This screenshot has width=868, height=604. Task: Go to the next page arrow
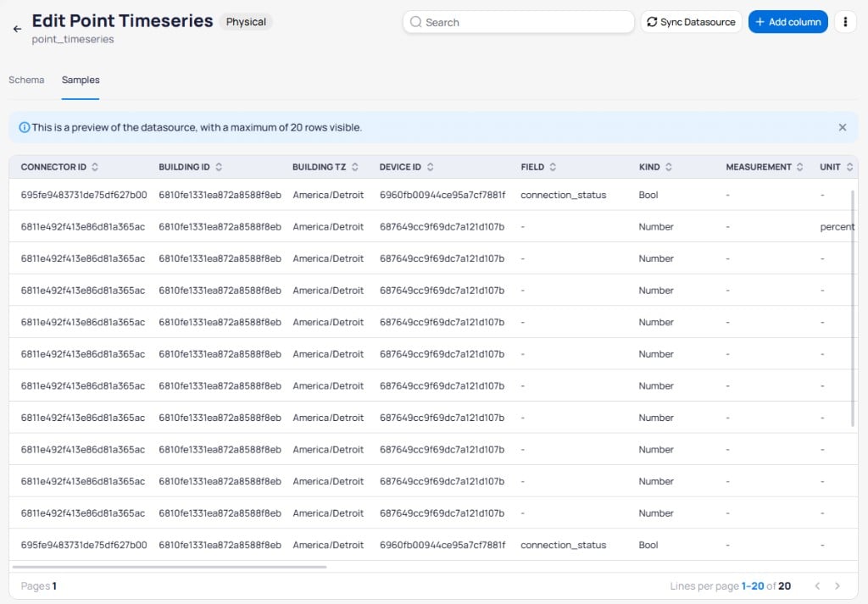pyautogui.click(x=837, y=585)
